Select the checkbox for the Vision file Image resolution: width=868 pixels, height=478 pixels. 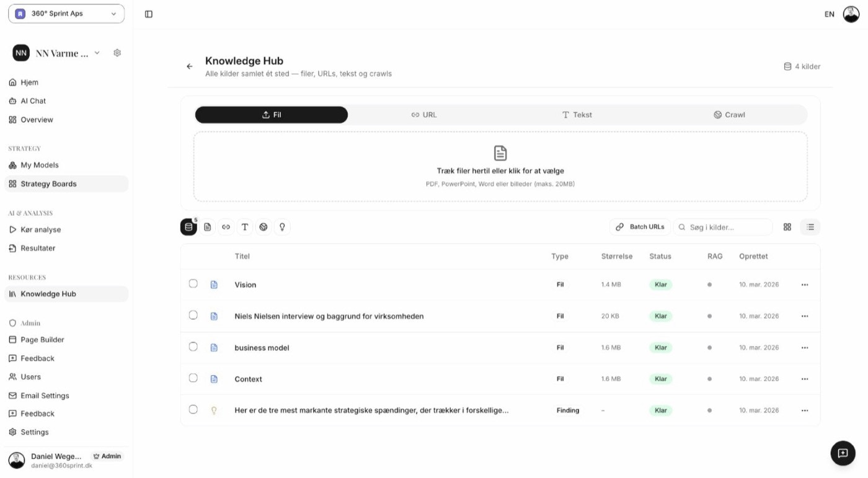[x=193, y=283]
